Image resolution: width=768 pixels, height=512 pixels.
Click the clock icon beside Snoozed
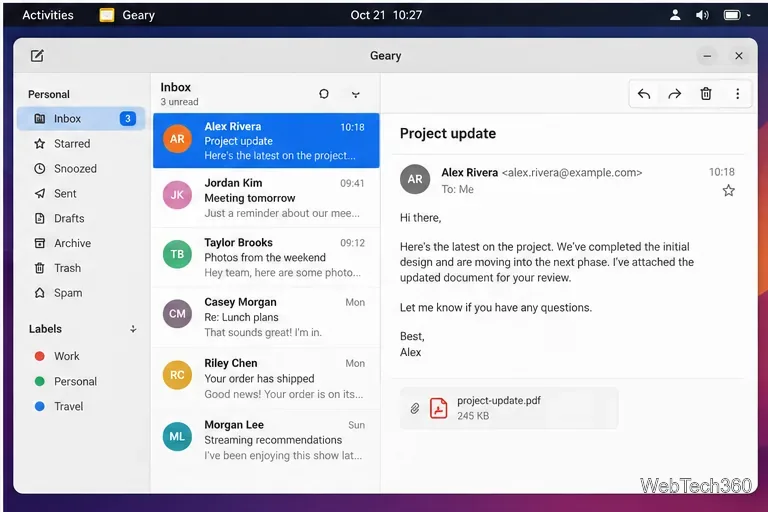tap(40, 169)
